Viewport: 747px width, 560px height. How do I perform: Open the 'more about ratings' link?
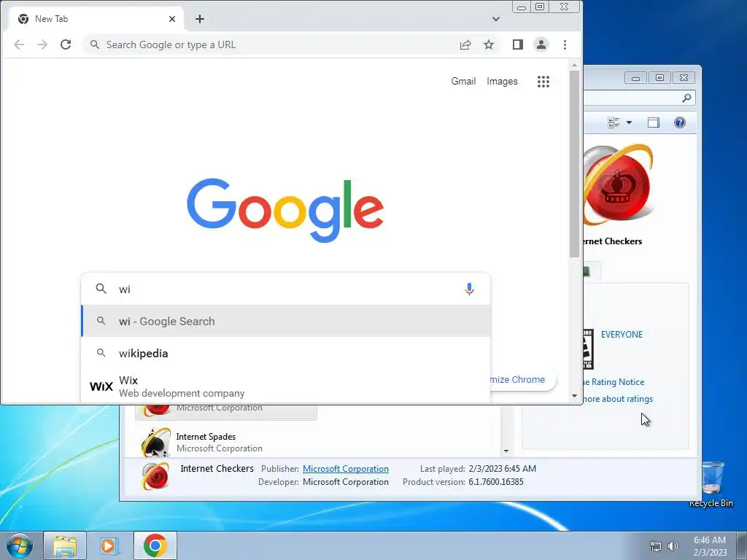618,399
